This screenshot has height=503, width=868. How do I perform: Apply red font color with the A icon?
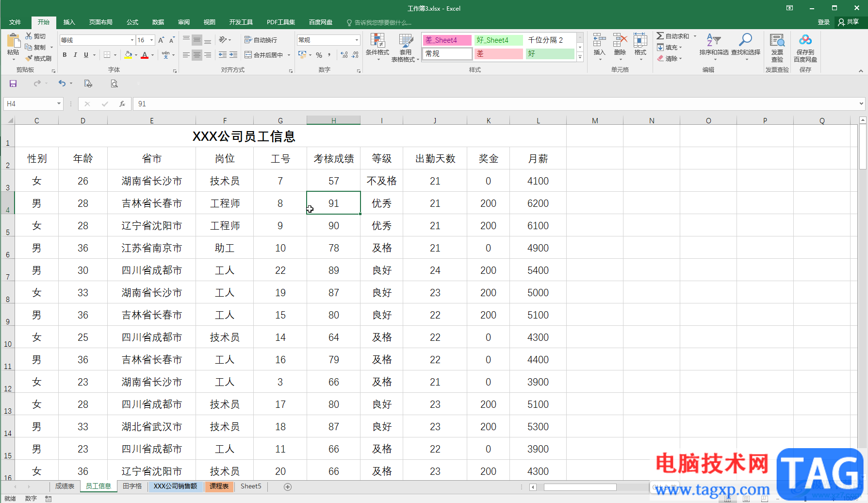point(145,55)
